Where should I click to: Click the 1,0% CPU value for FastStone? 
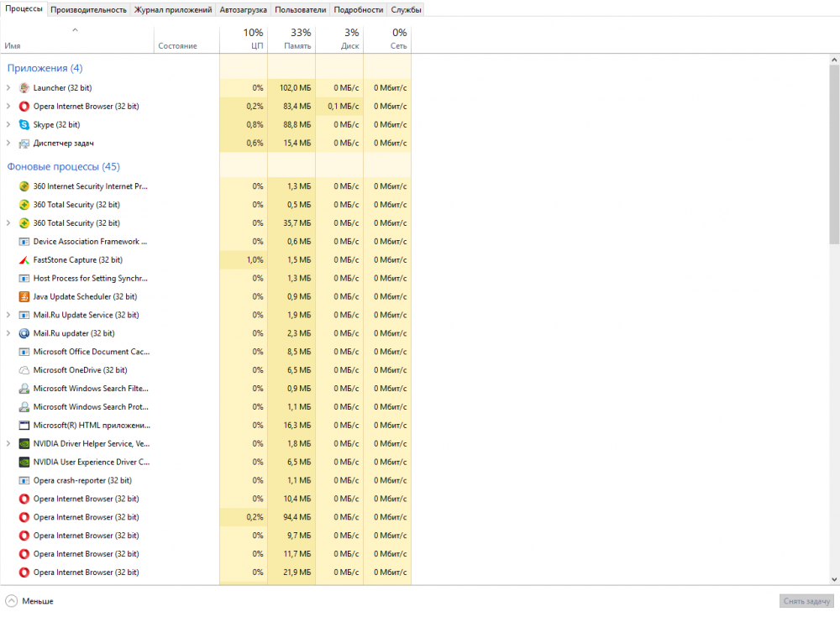point(255,259)
